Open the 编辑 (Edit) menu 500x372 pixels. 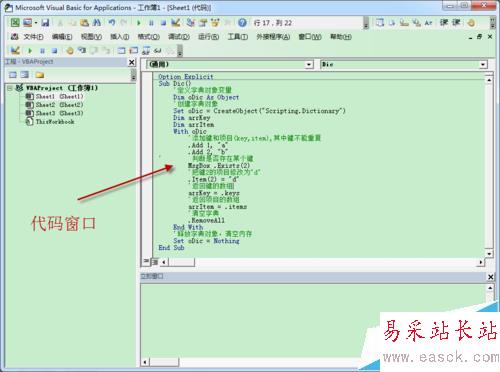coord(62,37)
